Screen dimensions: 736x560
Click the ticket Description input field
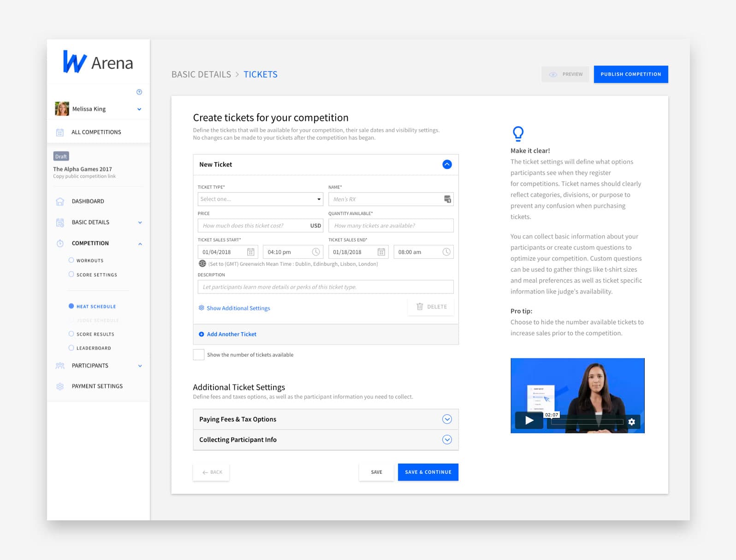pos(326,287)
